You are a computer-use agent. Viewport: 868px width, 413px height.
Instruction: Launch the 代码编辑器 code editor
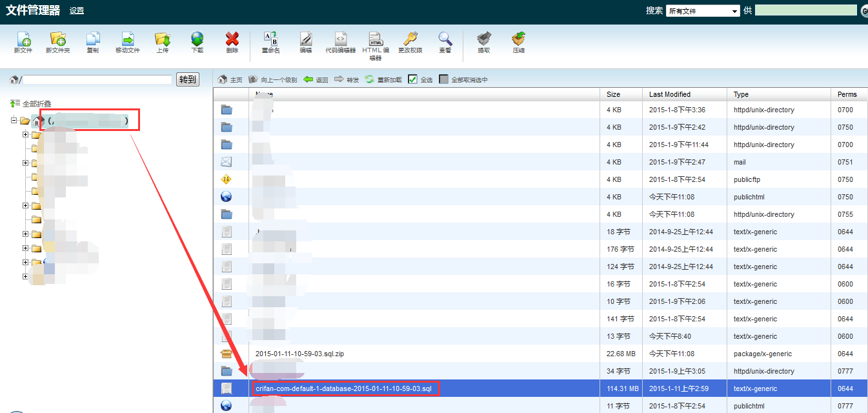(x=340, y=39)
